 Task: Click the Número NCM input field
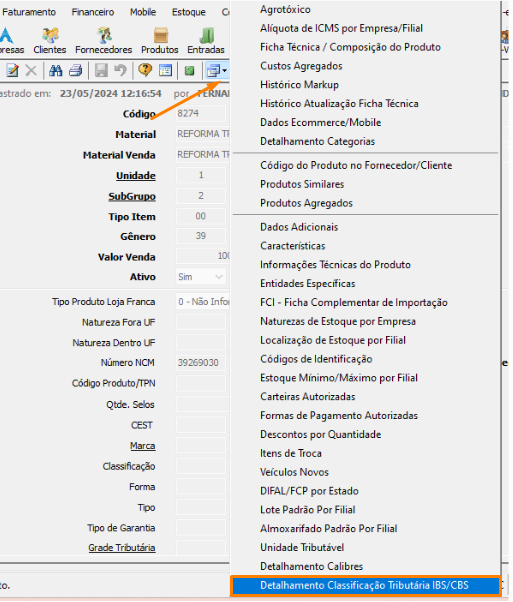[x=201, y=363]
